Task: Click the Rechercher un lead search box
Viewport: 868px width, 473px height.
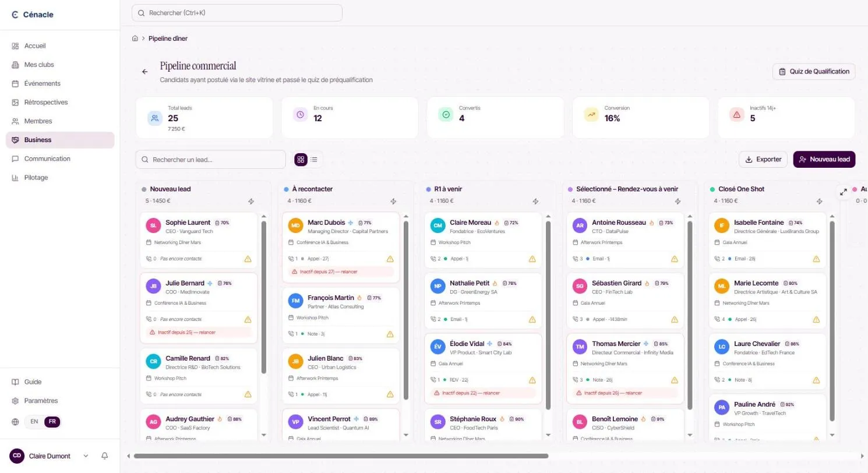Action: pyautogui.click(x=210, y=160)
